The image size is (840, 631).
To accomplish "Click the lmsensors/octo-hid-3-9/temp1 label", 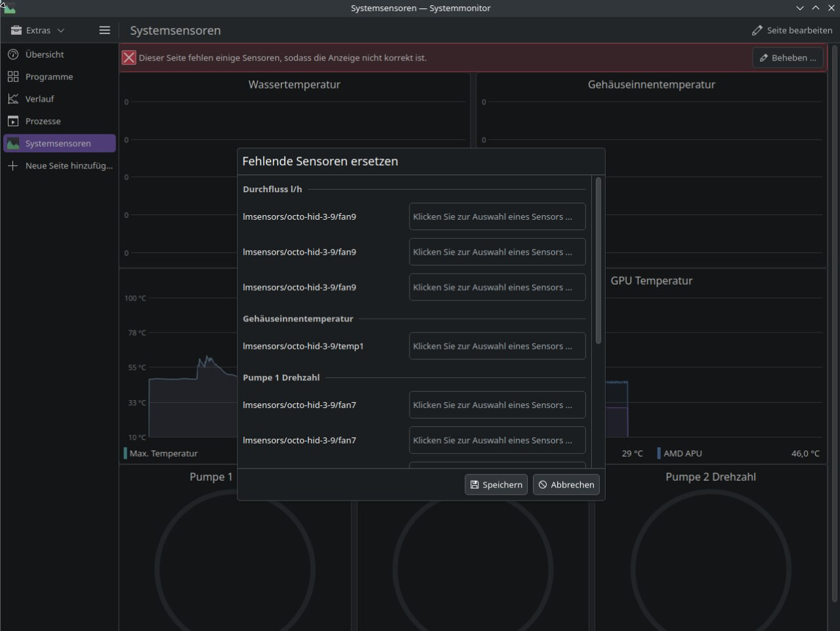I will pos(303,346).
